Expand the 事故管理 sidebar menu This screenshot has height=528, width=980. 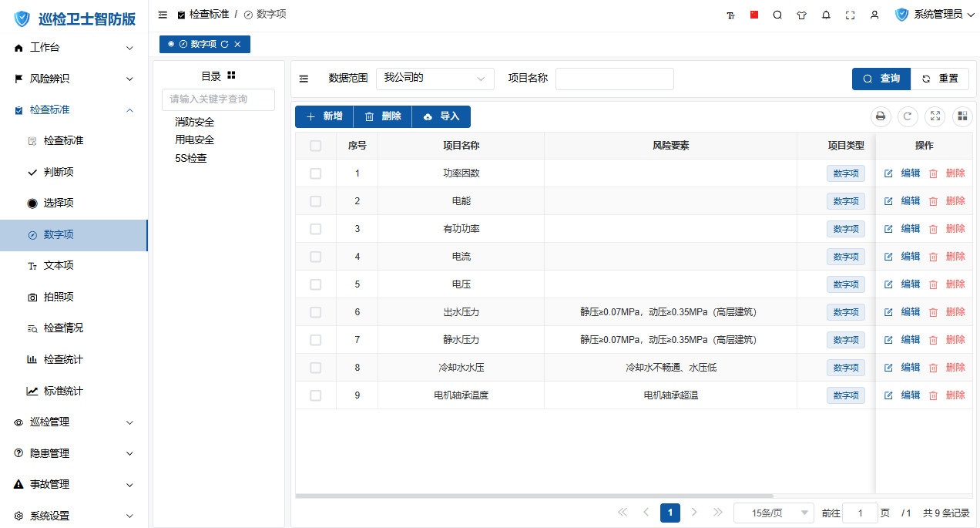(x=74, y=485)
